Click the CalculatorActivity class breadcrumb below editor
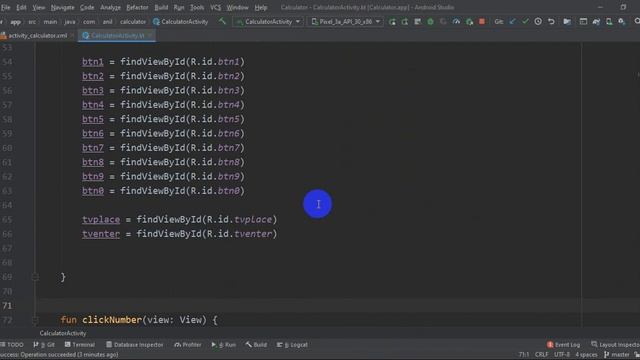Screen dimensions: 640x360 click(63, 333)
